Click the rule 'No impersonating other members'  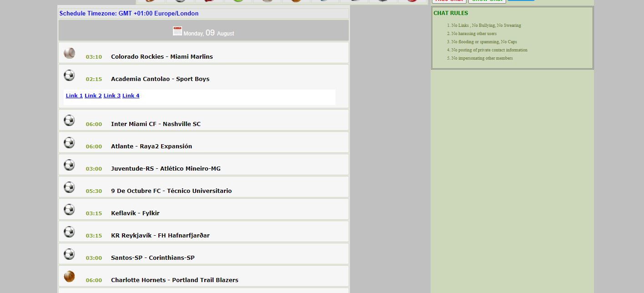(x=482, y=58)
